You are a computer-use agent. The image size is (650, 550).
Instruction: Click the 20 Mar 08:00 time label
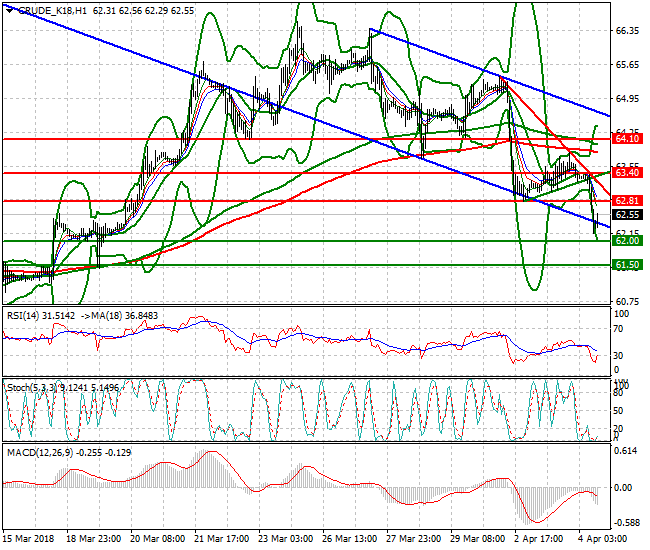coord(158,539)
